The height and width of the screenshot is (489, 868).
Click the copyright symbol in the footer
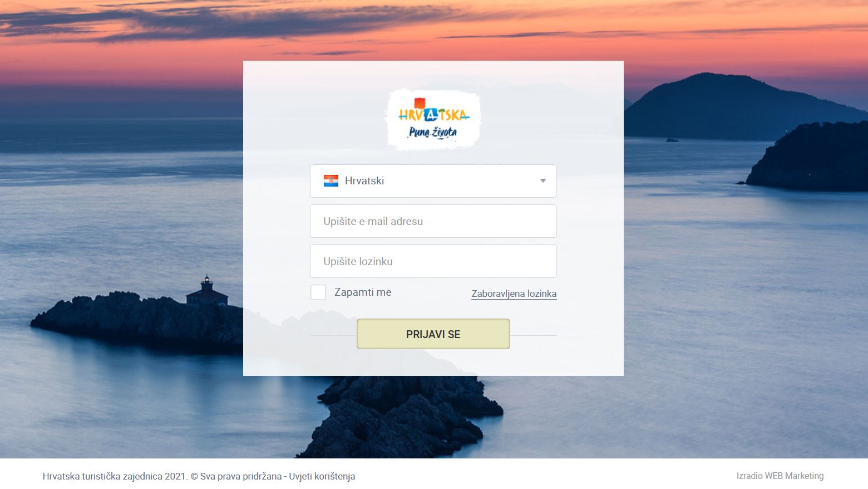194,476
